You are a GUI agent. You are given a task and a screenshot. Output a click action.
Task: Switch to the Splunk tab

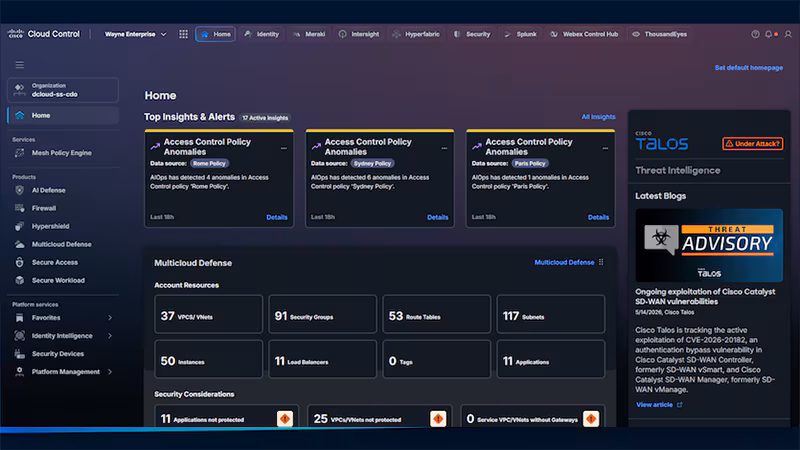pyautogui.click(x=520, y=34)
